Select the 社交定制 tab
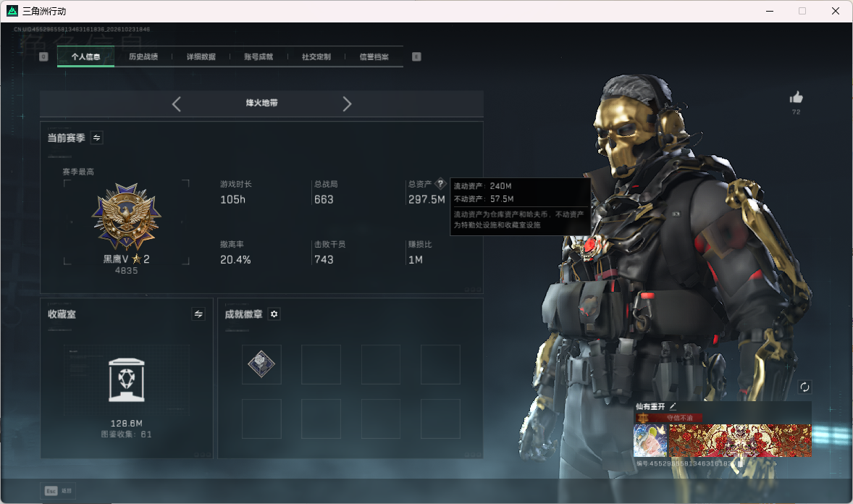Image resolution: width=853 pixels, height=504 pixels. click(316, 56)
